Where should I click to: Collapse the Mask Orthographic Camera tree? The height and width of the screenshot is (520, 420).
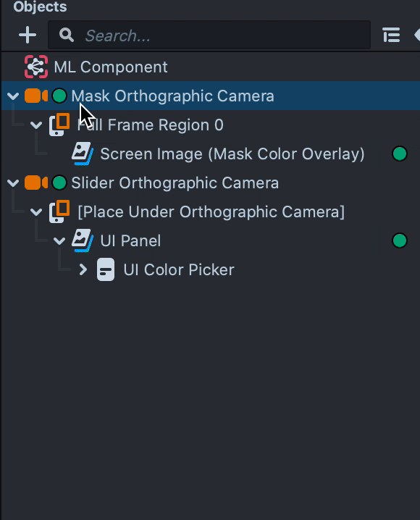(x=13, y=96)
